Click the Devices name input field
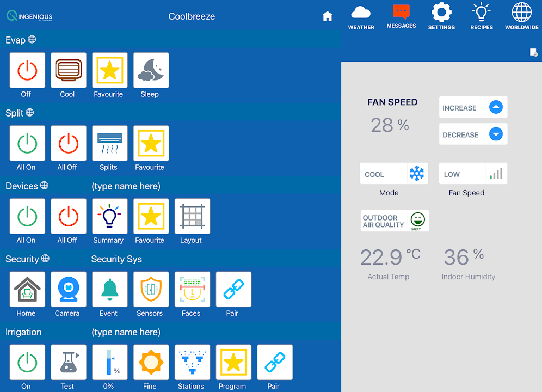 126,186
